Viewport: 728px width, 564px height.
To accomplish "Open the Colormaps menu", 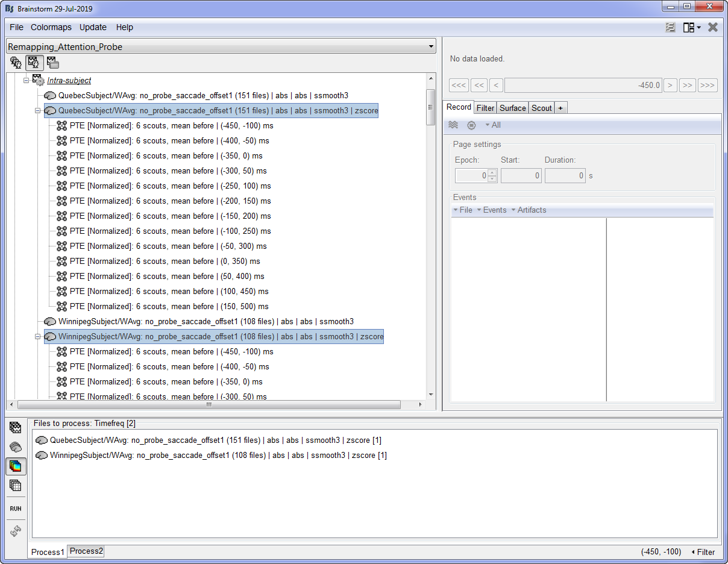I will tap(51, 27).
